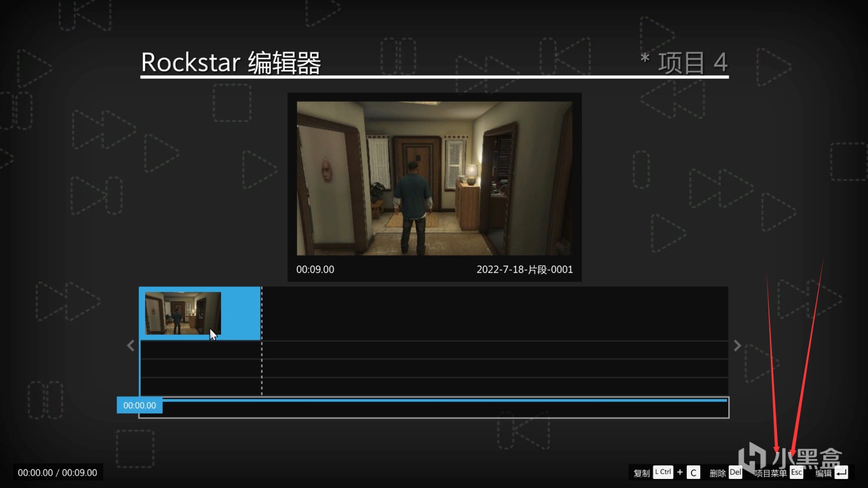Click the Del key icon to delete

[x=735, y=472]
